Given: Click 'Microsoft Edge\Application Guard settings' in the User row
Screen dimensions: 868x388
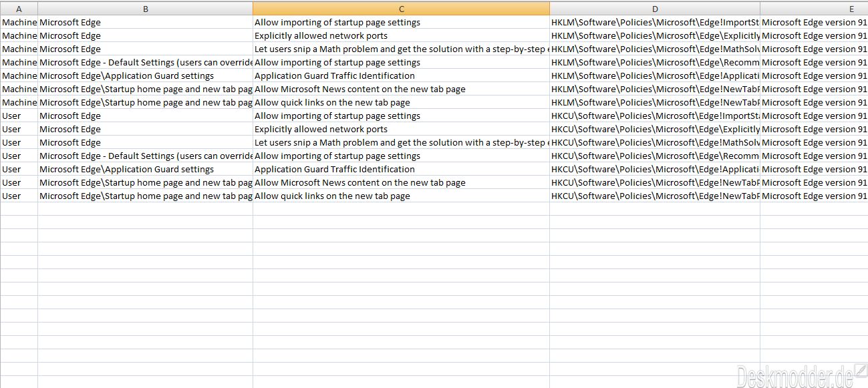Looking at the screenshot, I should (x=145, y=169).
